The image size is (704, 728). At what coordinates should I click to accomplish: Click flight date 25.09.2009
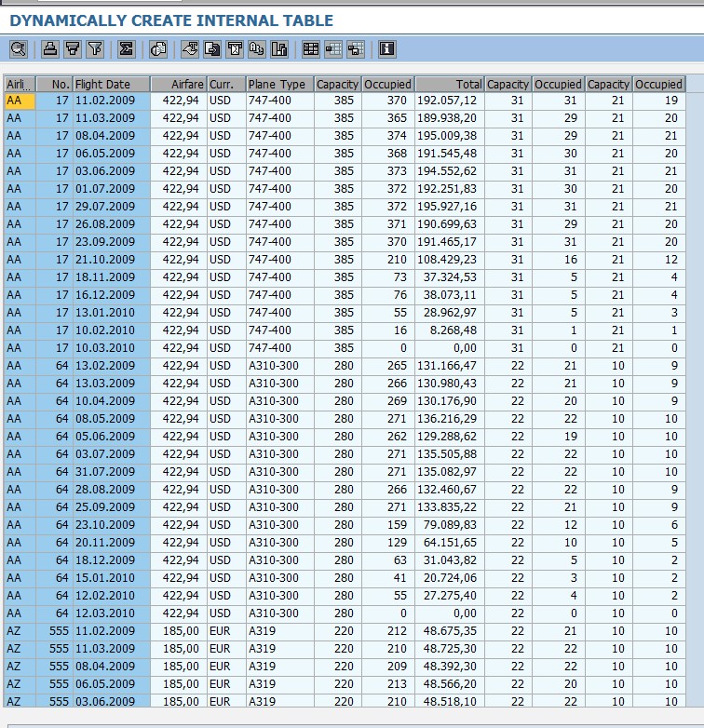click(x=112, y=507)
